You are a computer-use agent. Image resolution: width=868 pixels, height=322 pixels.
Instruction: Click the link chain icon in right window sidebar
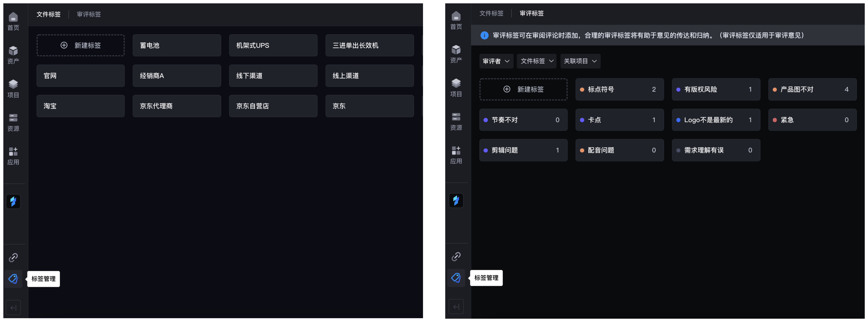coord(456,257)
